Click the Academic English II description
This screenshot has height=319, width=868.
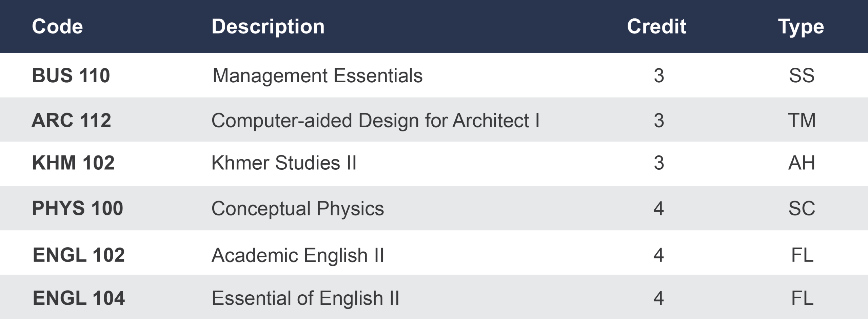tap(298, 255)
